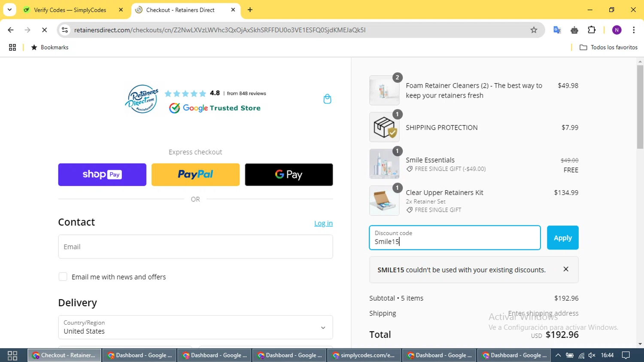Dismiss the SMILE15 discount error message

(x=566, y=269)
